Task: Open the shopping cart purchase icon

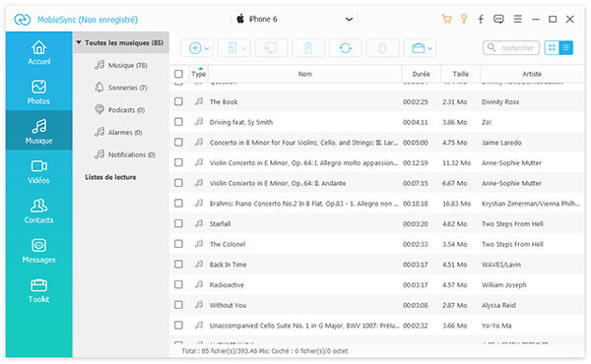Action: 446,19
